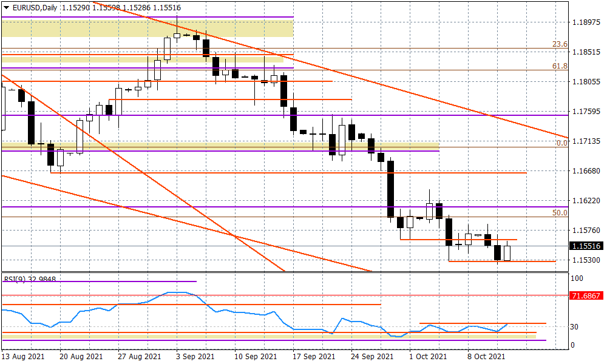
Task: Click the EURUSD,Daily chart title
Action: coord(35,8)
